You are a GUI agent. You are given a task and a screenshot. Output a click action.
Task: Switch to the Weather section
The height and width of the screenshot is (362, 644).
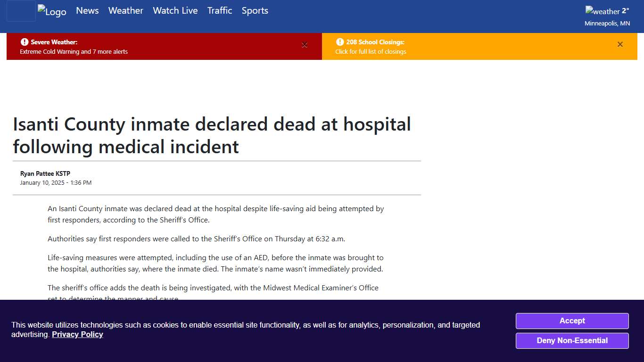125,10
